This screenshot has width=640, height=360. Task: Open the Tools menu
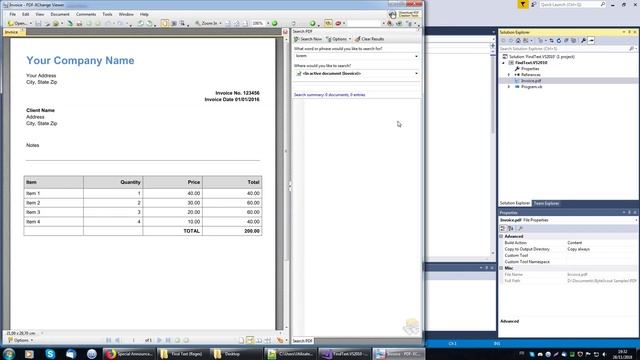pyautogui.click(x=107, y=14)
